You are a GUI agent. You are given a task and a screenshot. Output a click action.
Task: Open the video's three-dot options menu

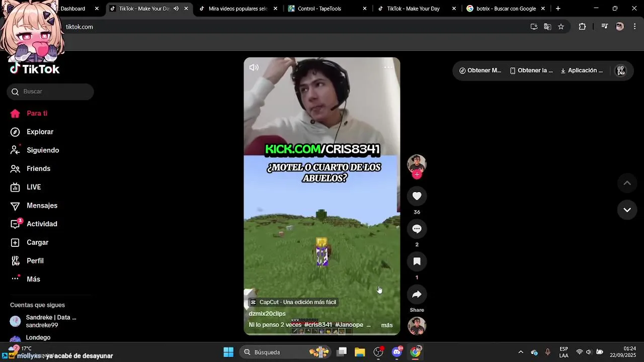[x=388, y=67]
